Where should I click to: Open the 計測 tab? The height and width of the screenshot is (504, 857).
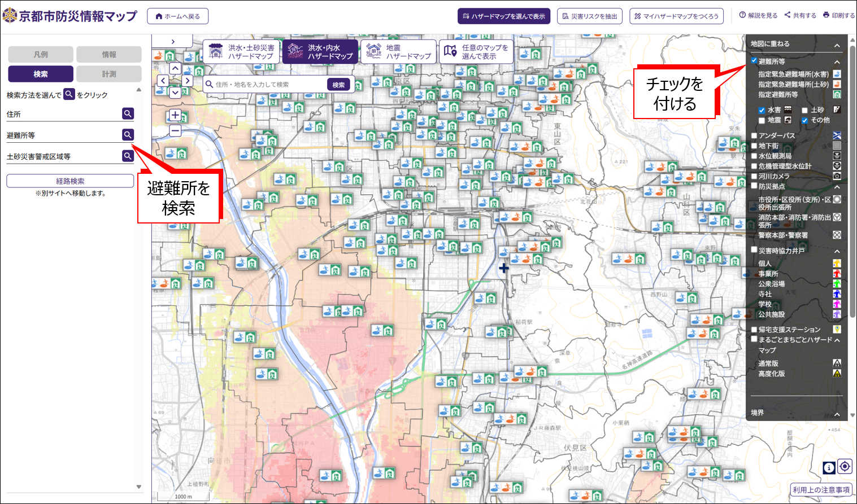[109, 74]
